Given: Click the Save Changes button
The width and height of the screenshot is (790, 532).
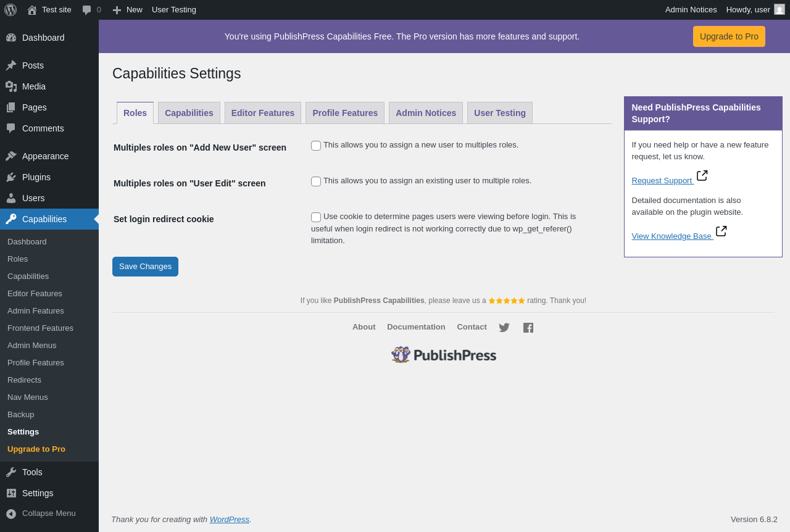Looking at the screenshot, I should click(145, 267).
